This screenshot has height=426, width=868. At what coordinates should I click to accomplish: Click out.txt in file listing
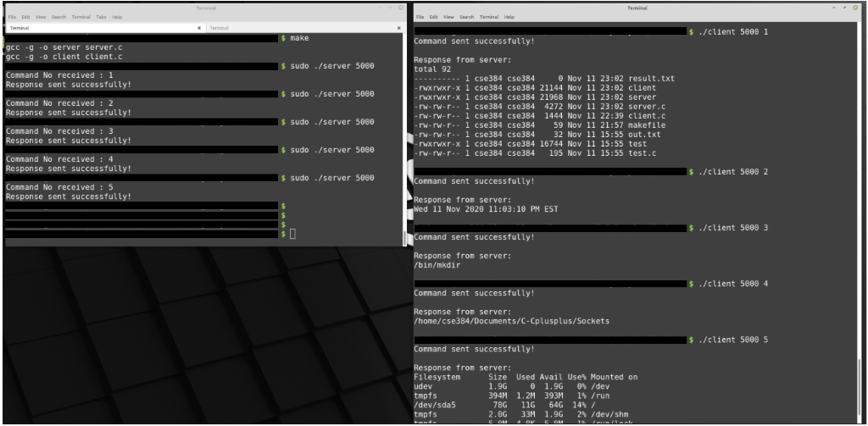pyautogui.click(x=645, y=135)
